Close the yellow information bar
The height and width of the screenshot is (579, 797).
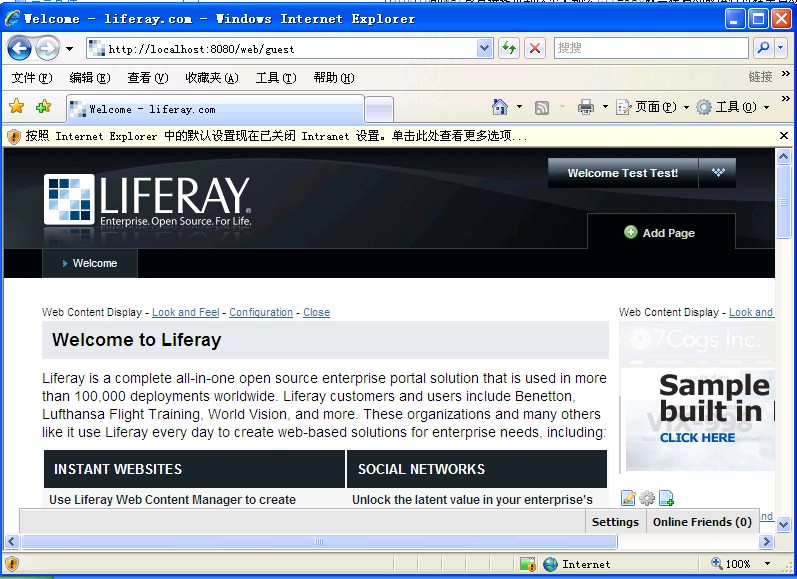[784, 136]
